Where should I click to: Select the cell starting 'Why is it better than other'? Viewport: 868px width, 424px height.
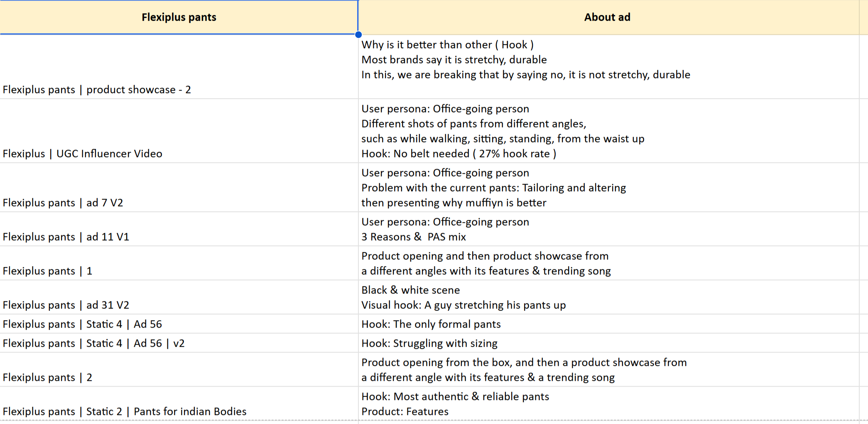(x=525, y=60)
